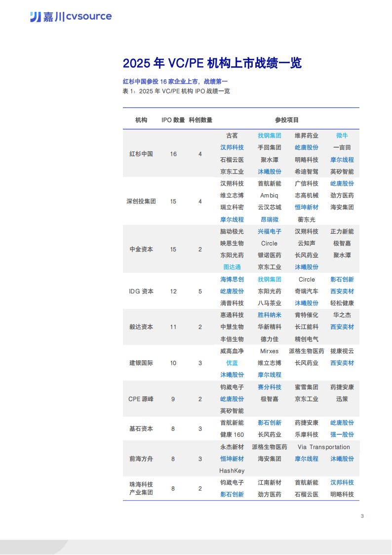The width and height of the screenshot is (392, 555).
Task: Open the blue 赛分科技 link
Action: pyautogui.click(x=269, y=387)
